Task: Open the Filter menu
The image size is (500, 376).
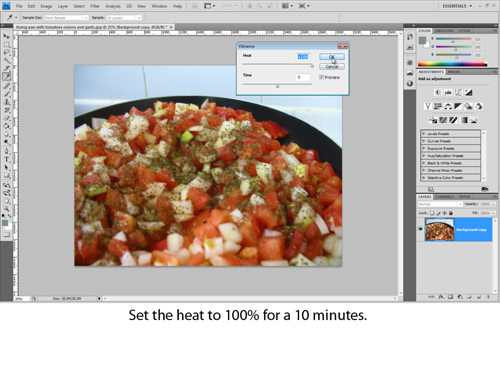Action: pos(95,6)
